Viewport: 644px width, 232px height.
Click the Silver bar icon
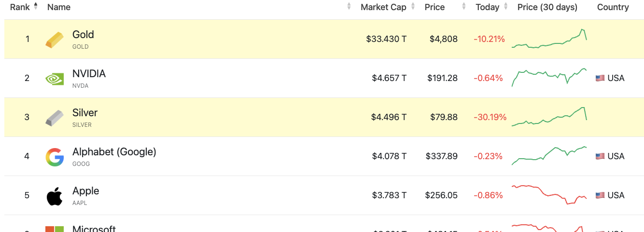[x=54, y=118]
